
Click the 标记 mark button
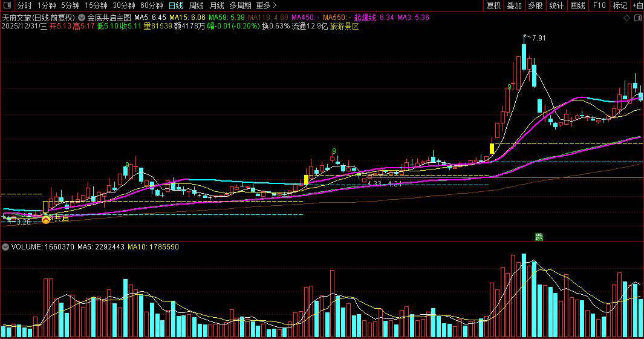point(620,5)
